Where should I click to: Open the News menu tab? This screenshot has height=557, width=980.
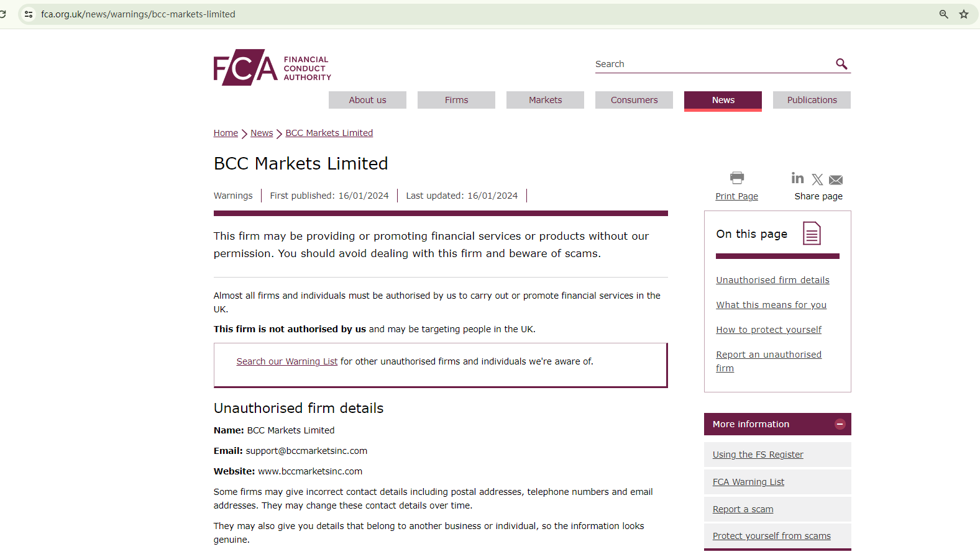click(723, 100)
